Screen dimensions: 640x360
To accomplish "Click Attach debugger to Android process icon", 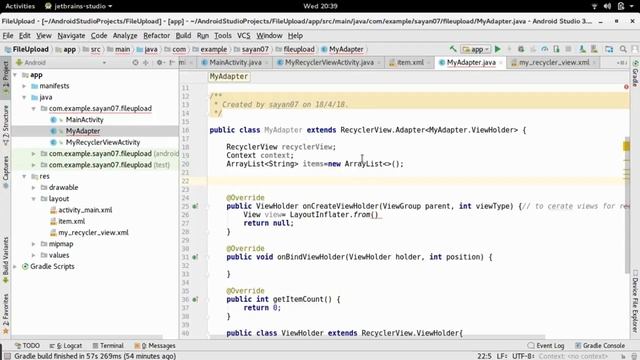I will click(556, 49).
